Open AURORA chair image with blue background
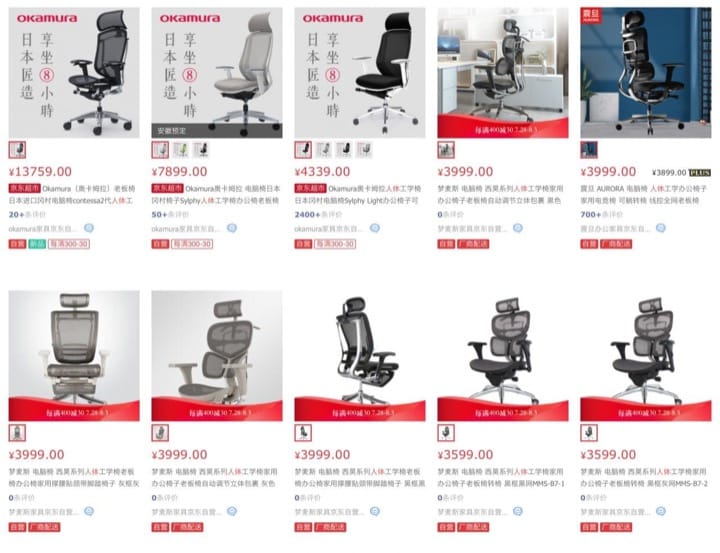Image resolution: width=720 pixels, height=553 pixels. coord(646,73)
